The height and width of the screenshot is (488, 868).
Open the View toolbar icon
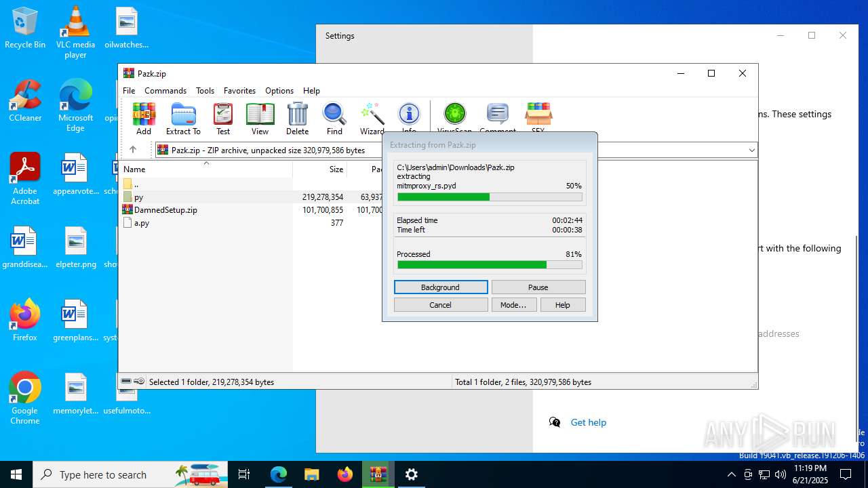[x=260, y=119]
